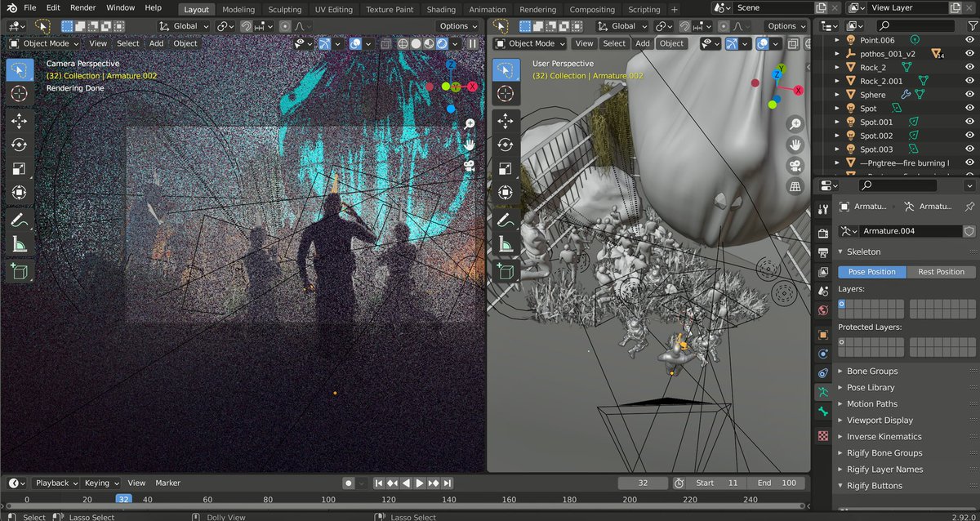Open the Tool properties tab
Screen dimensions: 980x521
823,210
